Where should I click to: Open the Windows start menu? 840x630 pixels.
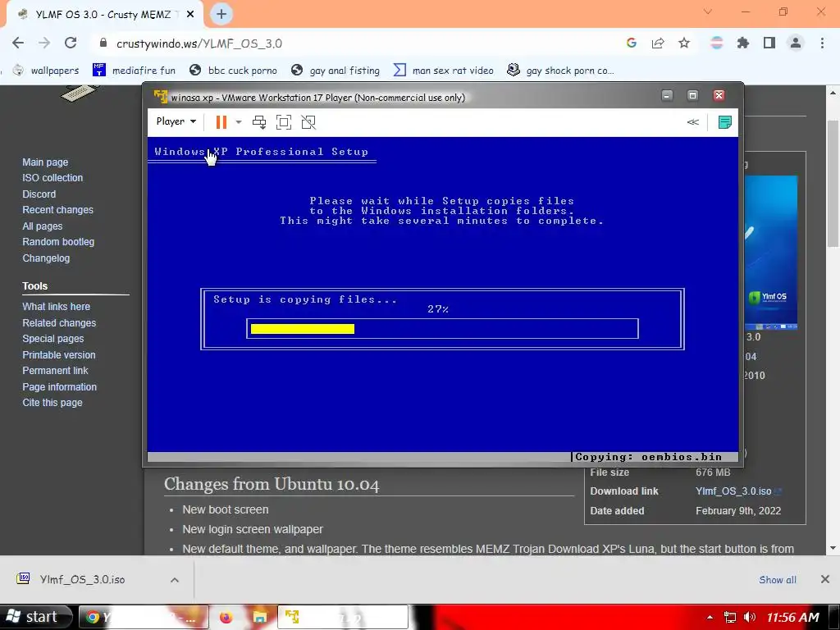click(34, 617)
